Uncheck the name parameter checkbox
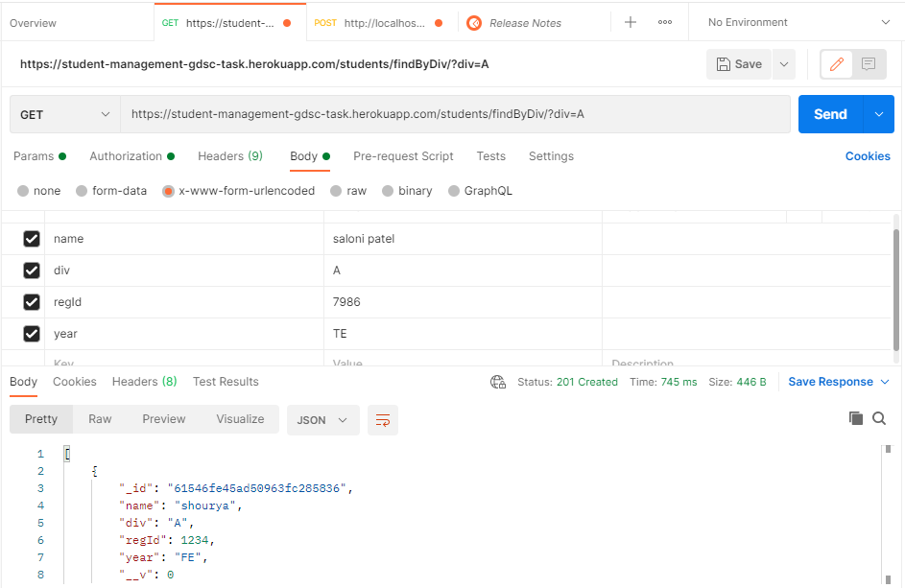Screen dimensions: 905x588 [32, 239]
